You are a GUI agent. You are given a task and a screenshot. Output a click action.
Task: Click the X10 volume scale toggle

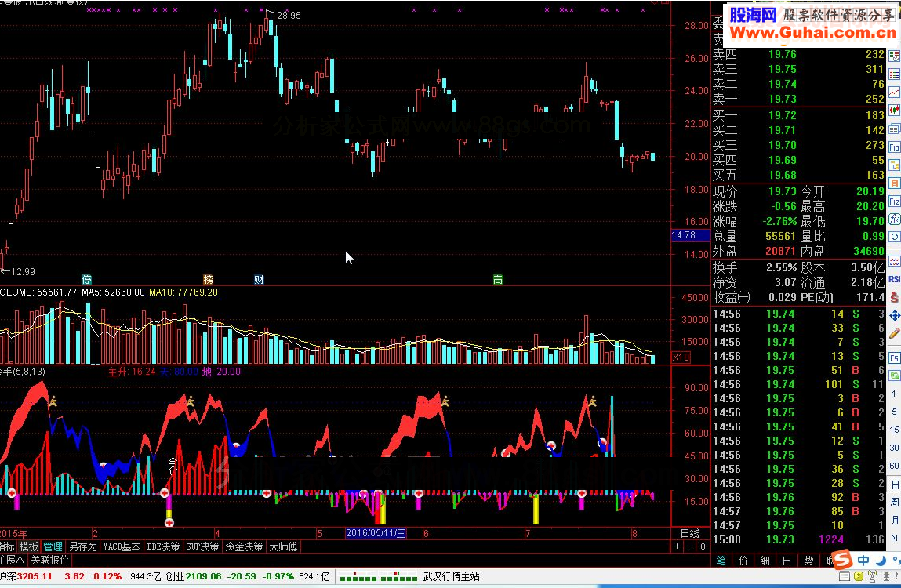click(681, 358)
